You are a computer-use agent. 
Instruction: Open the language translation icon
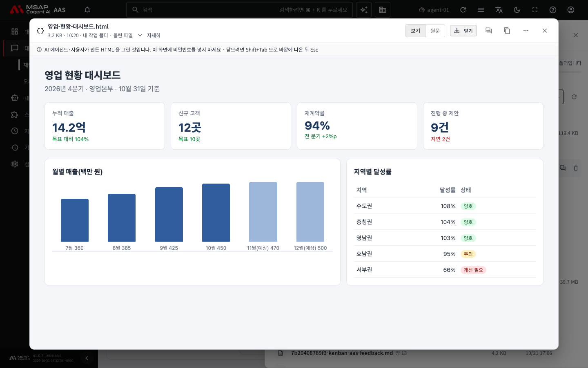tap(499, 10)
